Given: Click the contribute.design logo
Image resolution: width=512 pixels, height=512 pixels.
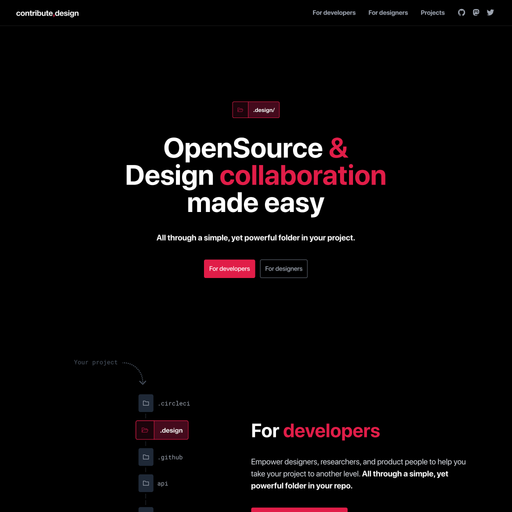Looking at the screenshot, I should [47, 13].
